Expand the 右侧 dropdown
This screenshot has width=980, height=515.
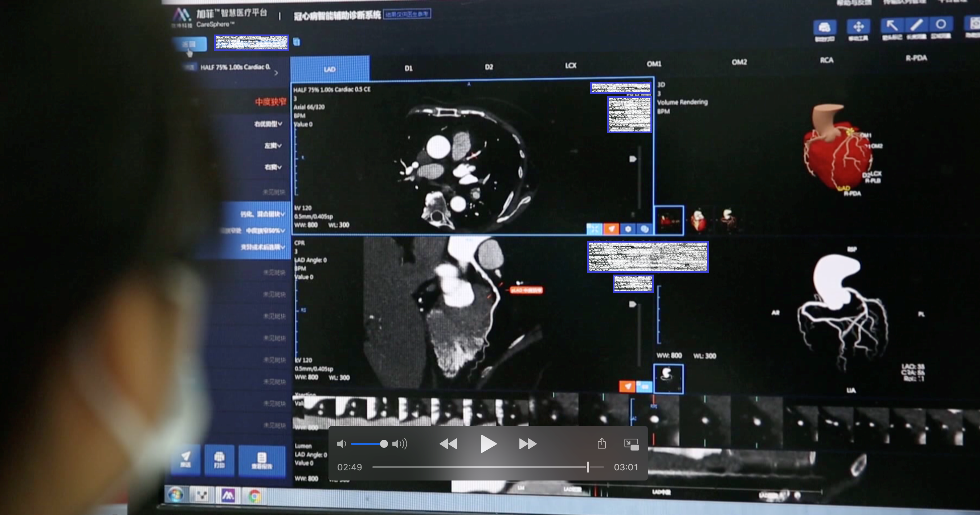pyautogui.click(x=273, y=167)
